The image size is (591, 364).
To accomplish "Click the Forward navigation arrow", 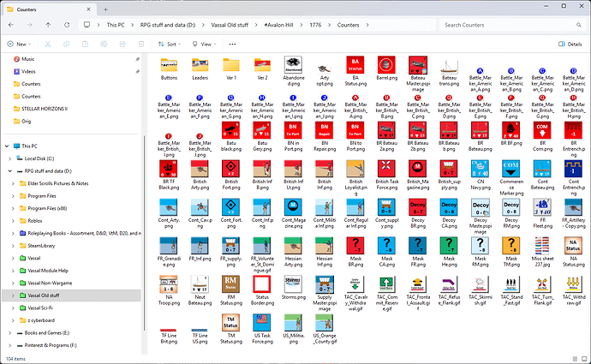I will [x=29, y=25].
